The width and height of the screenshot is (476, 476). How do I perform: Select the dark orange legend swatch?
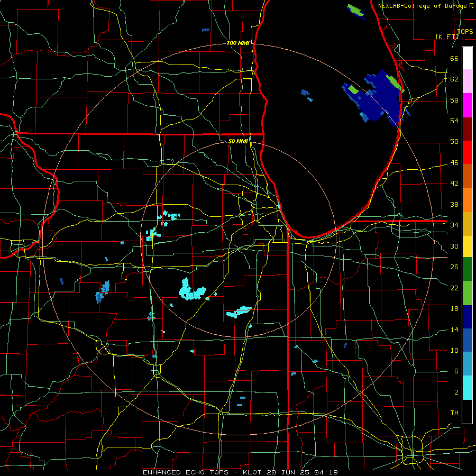pyautogui.click(x=467, y=176)
